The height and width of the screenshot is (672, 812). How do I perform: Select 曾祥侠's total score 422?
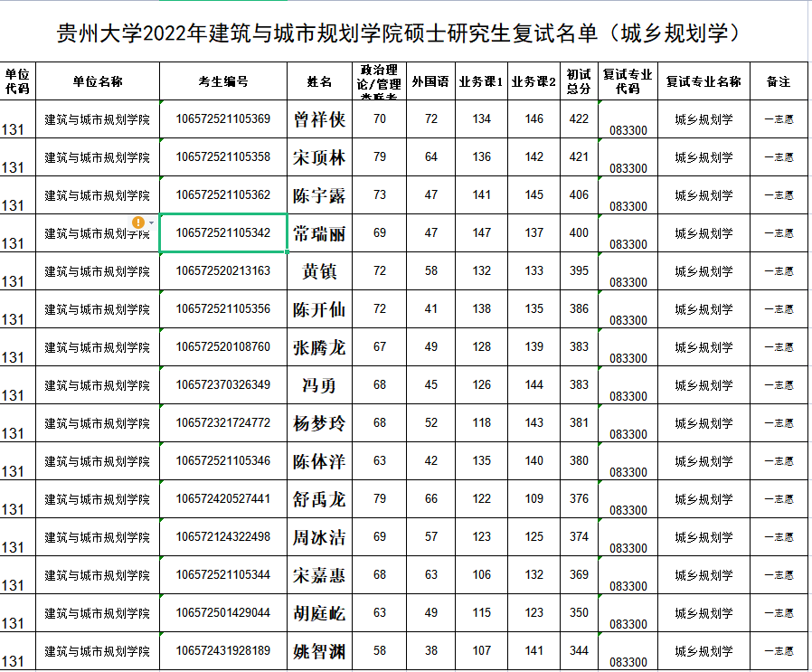coord(579,119)
